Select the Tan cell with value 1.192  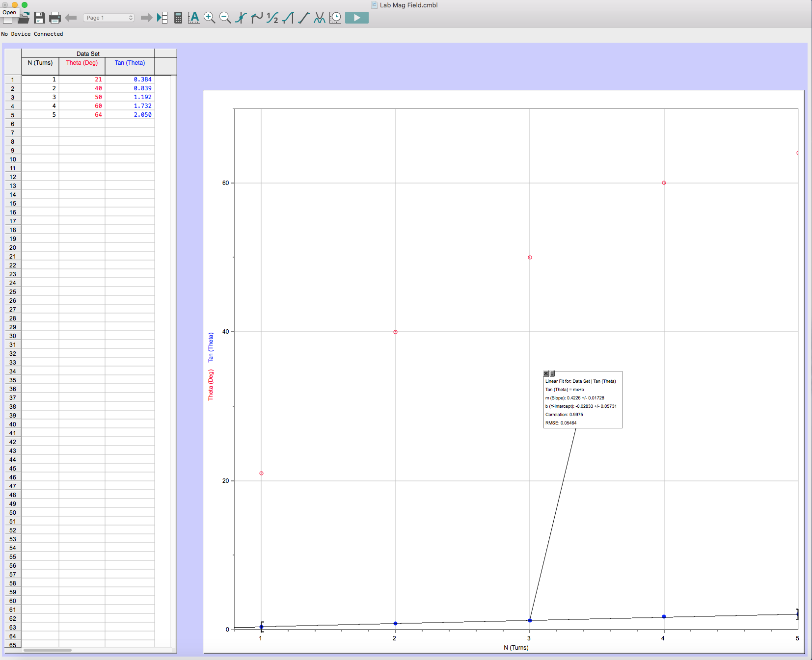point(130,97)
